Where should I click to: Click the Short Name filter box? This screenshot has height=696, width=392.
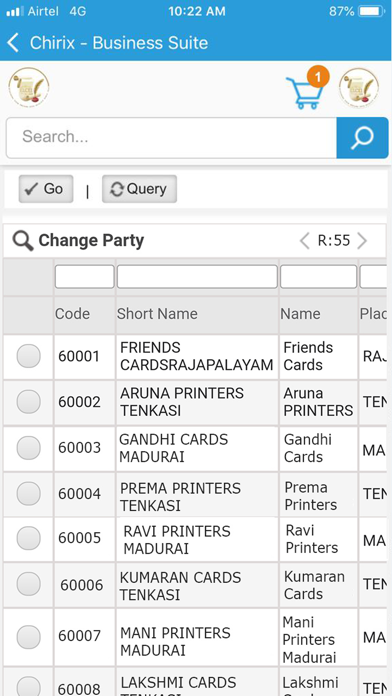197,277
